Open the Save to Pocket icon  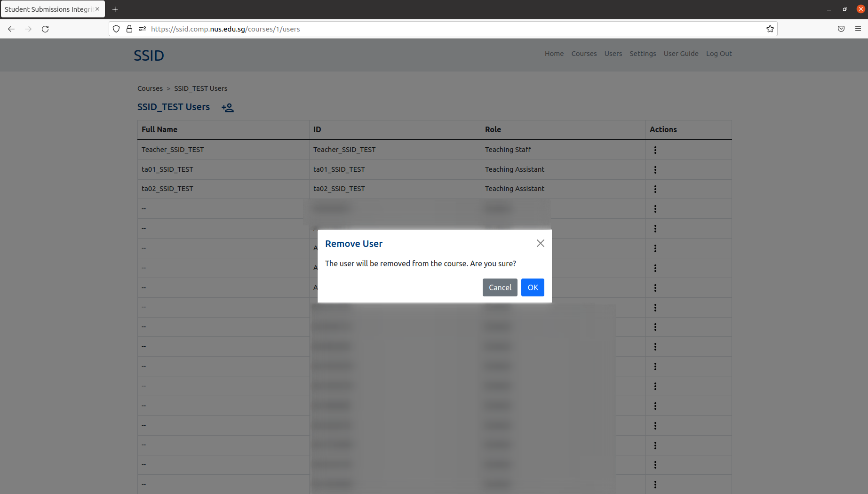click(x=841, y=29)
